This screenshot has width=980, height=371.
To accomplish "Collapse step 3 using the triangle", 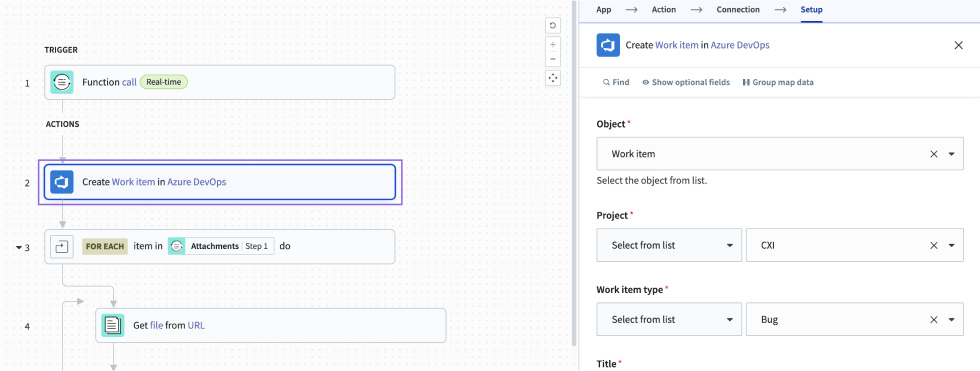I will (x=19, y=247).
